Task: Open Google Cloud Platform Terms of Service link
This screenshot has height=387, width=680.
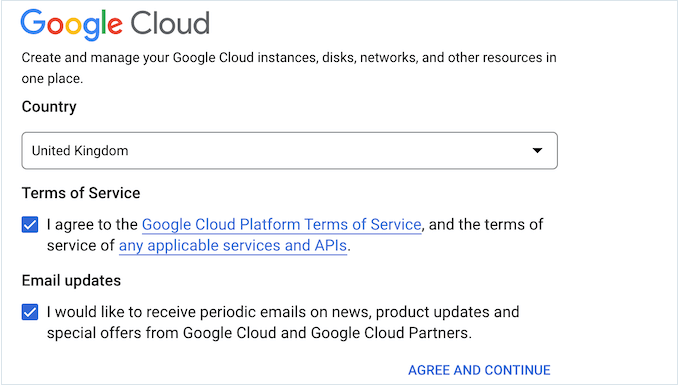Action: (281, 224)
